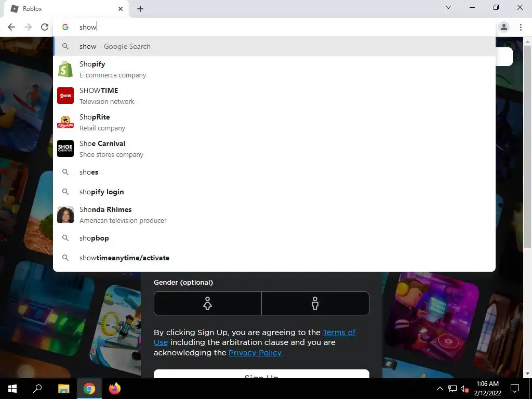Show hidden system tray icons
Image resolution: width=532 pixels, height=399 pixels.
[x=440, y=389]
